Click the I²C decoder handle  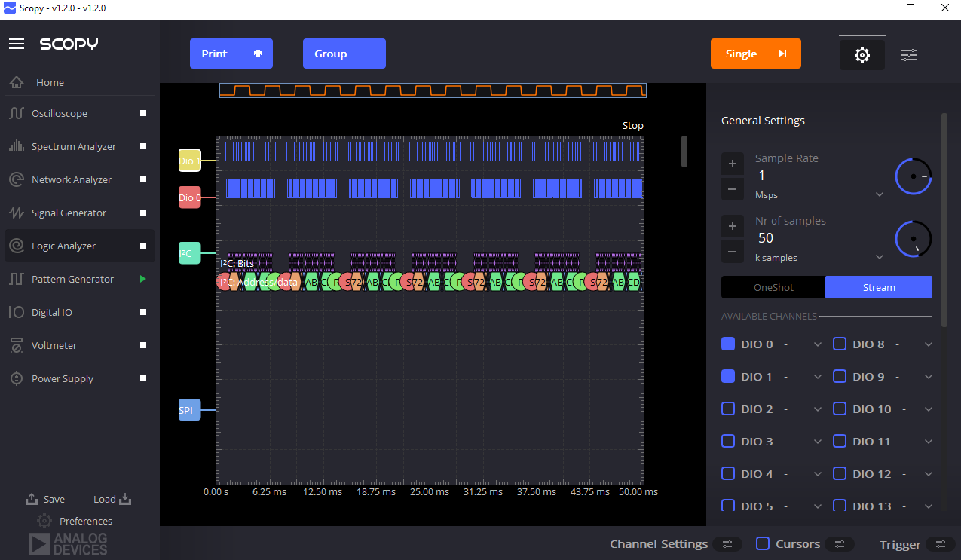click(189, 253)
